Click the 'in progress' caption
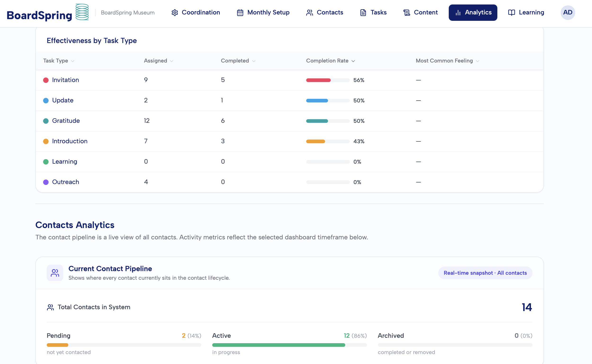The image size is (592, 364). [x=226, y=352]
